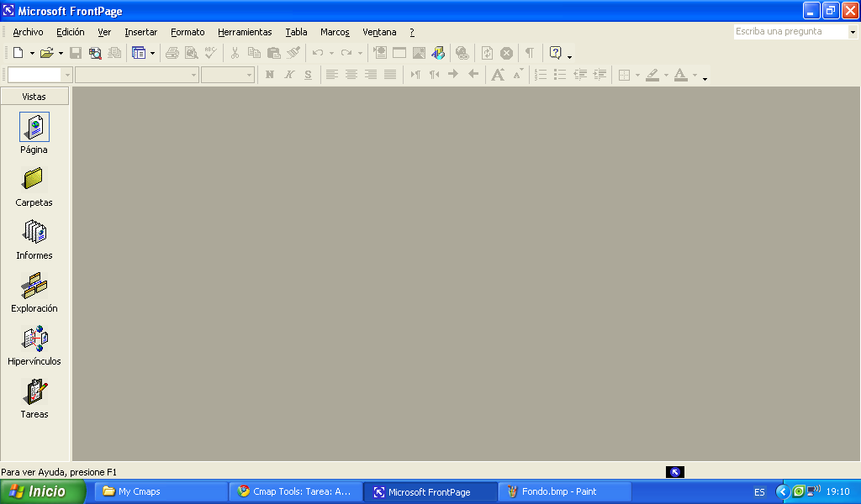Toggle bold formatting (N)

pyautogui.click(x=270, y=75)
